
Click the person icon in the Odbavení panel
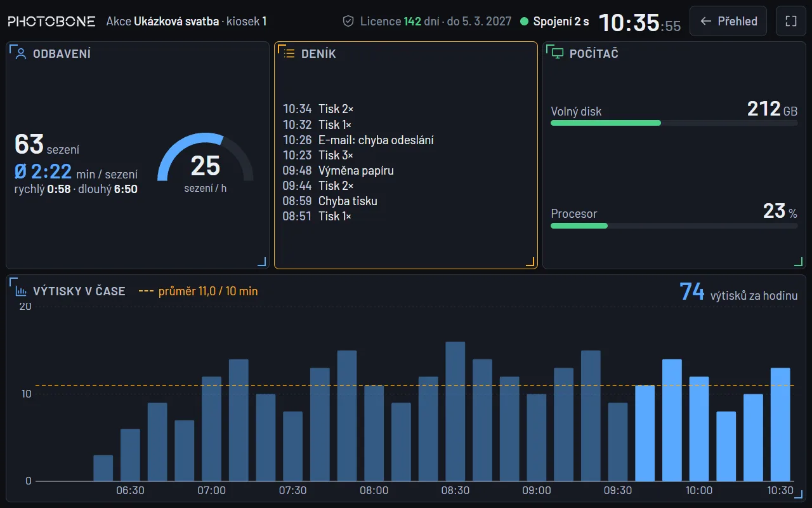21,53
